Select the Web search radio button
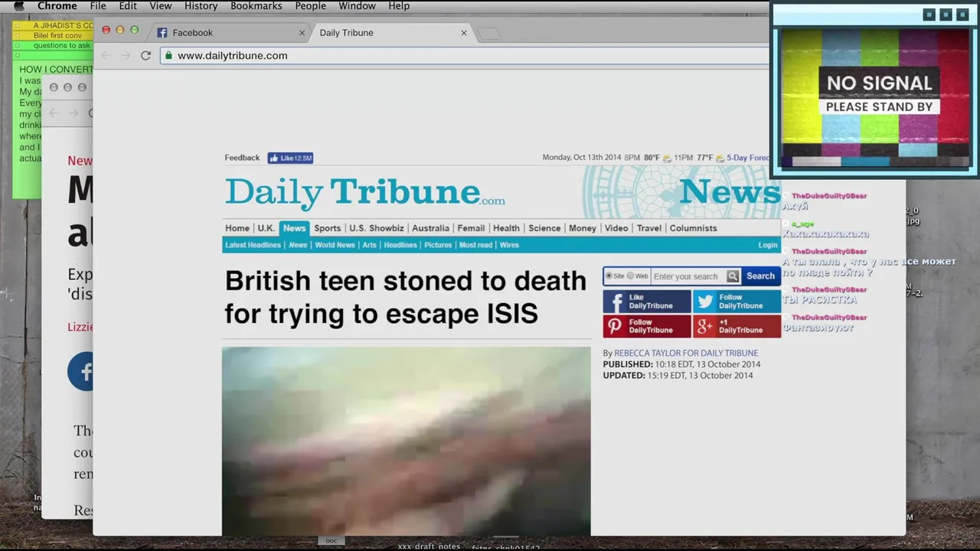The height and width of the screenshot is (551, 980). click(x=630, y=276)
